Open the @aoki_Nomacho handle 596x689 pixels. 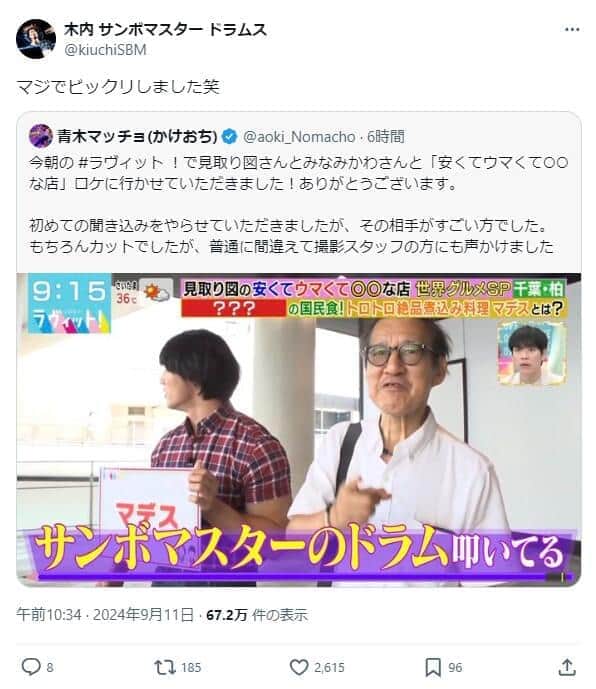299,137
